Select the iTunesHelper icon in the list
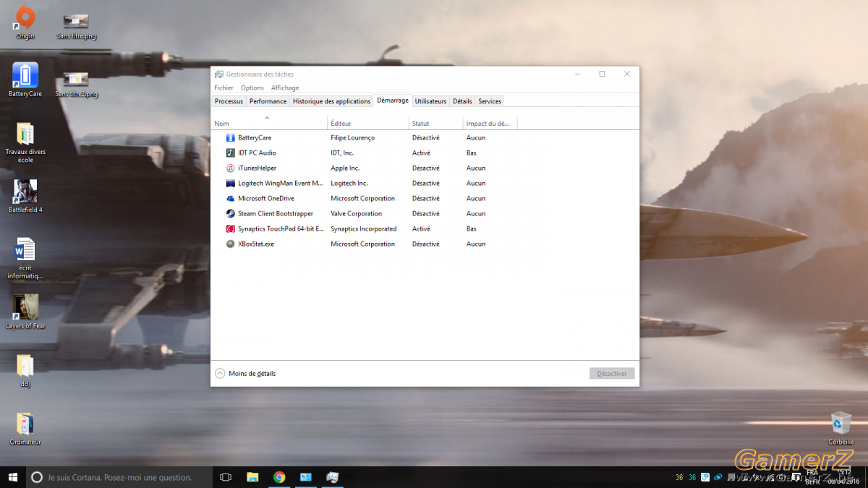This screenshot has height=488, width=868. 231,168
